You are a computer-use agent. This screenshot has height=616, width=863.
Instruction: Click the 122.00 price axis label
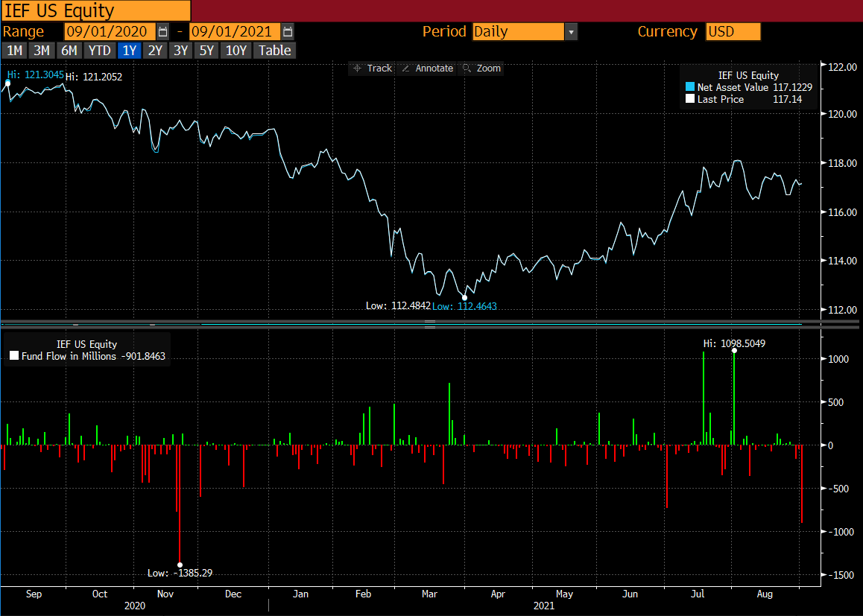click(x=843, y=66)
